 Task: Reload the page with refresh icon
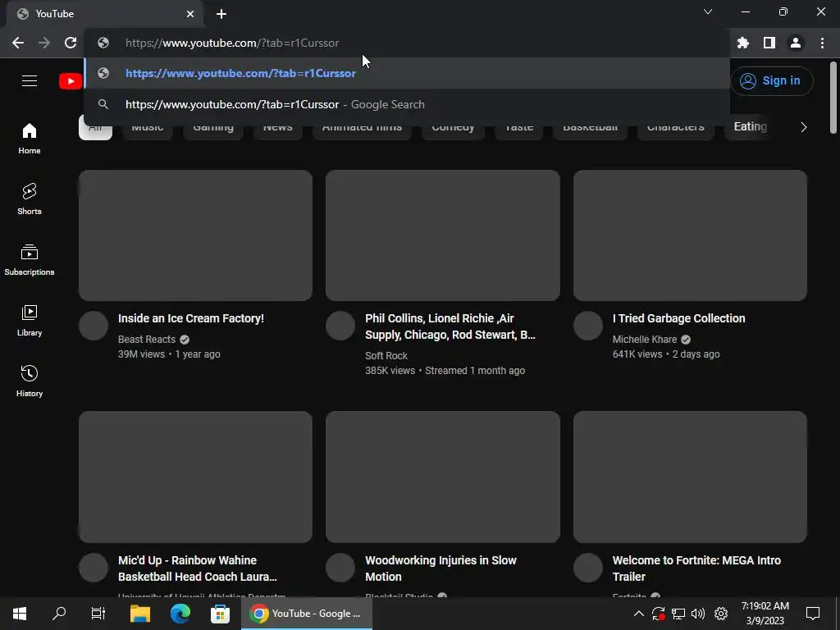pyautogui.click(x=71, y=43)
